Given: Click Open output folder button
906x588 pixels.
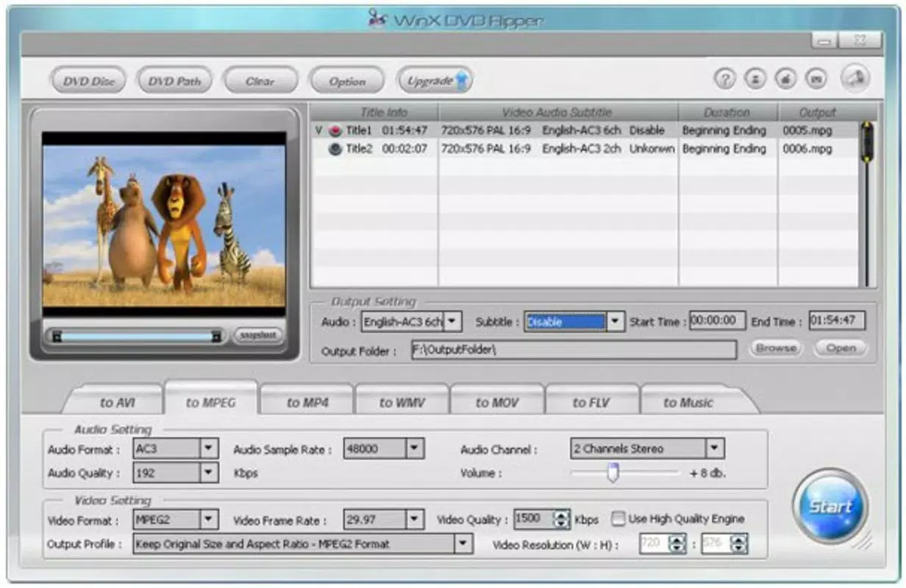Looking at the screenshot, I should tap(841, 348).
